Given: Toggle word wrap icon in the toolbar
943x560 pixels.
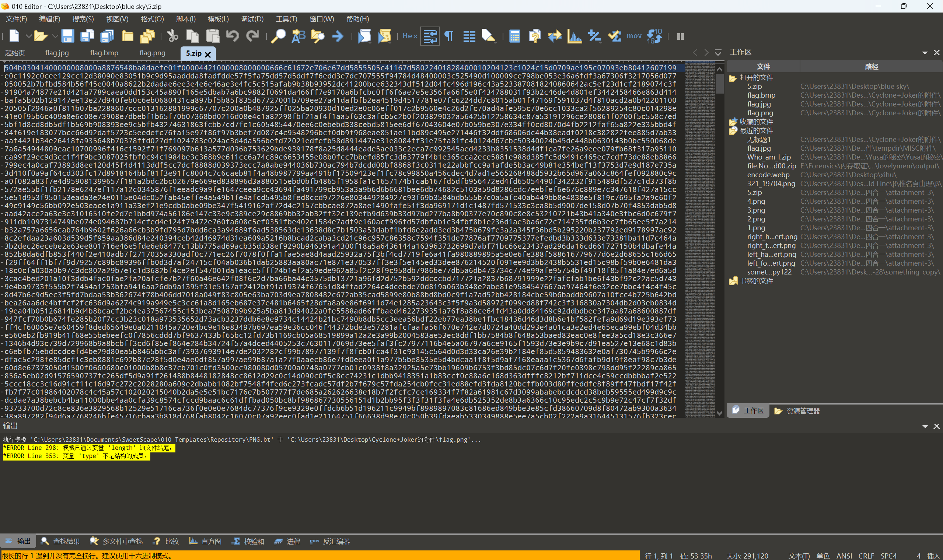Looking at the screenshot, I should (430, 36).
